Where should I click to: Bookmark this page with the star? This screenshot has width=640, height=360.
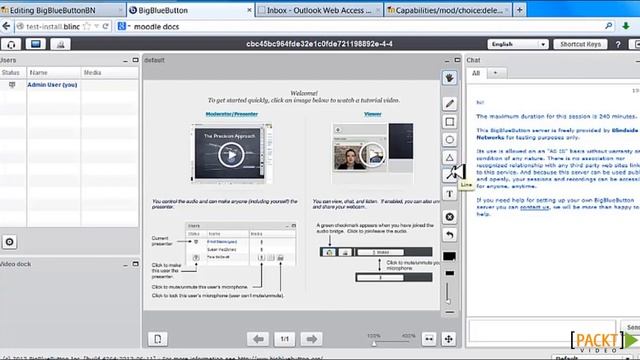87,26
